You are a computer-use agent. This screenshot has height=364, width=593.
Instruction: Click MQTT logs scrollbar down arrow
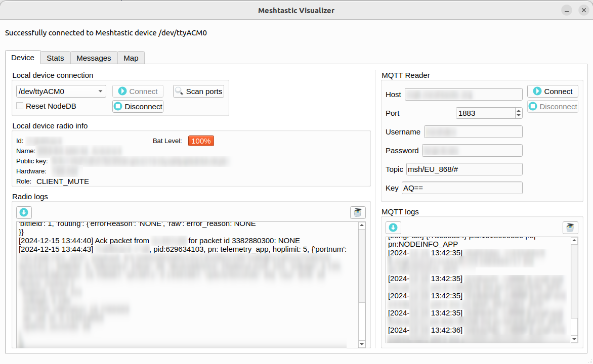point(574,339)
